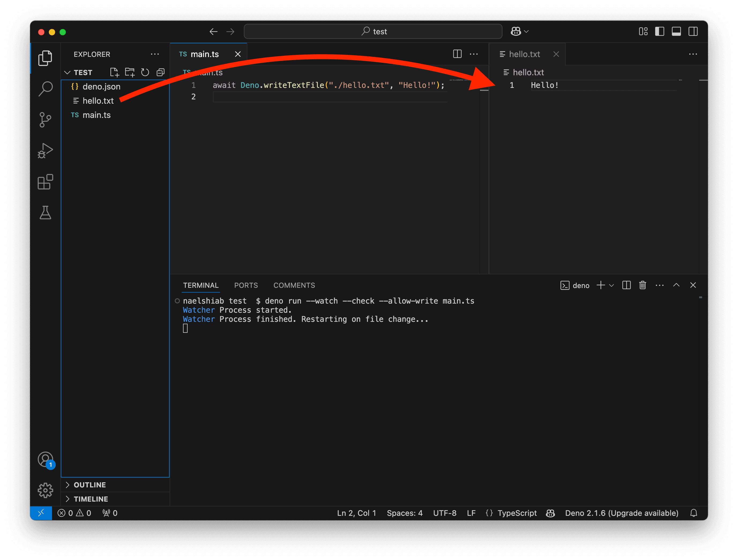738x560 pixels.
Task: Select the COMMENTS panel tab
Action: click(294, 285)
